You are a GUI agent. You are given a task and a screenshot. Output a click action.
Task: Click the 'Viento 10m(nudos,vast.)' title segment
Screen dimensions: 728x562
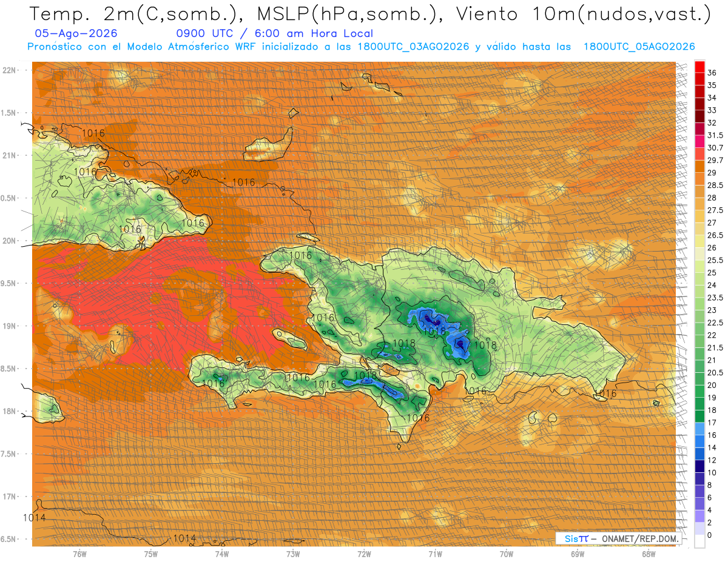[584, 14]
